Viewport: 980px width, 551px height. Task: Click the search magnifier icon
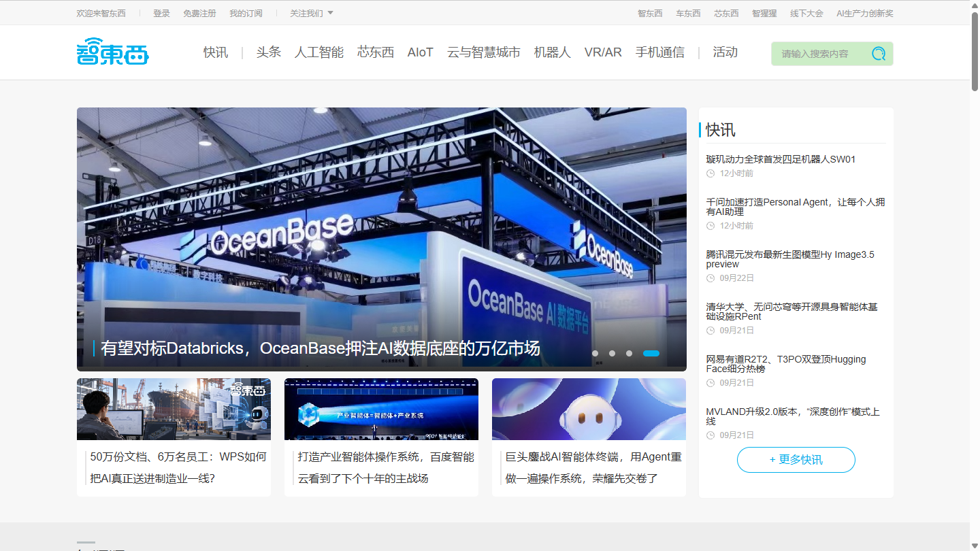(879, 54)
